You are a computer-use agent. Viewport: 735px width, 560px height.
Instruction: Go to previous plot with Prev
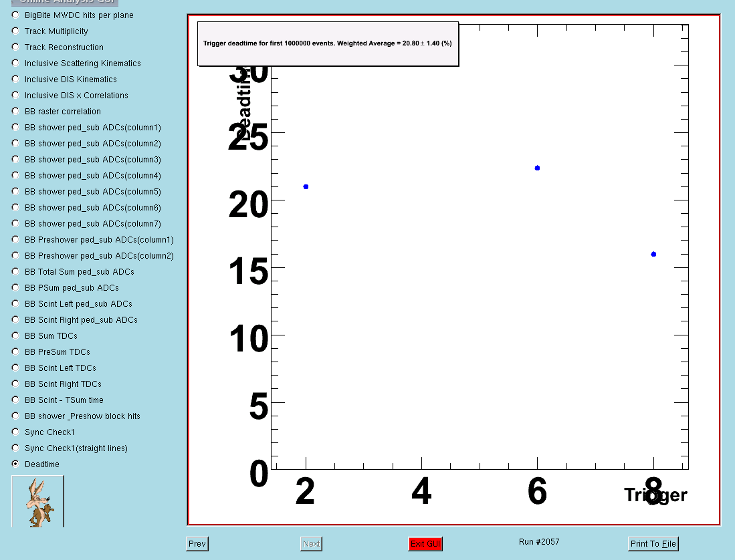click(197, 543)
